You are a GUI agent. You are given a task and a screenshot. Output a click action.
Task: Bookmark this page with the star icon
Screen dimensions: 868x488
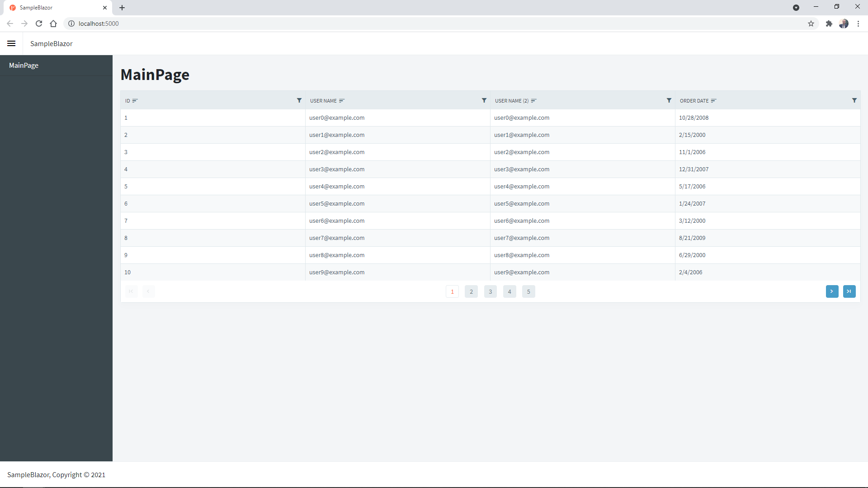811,23
